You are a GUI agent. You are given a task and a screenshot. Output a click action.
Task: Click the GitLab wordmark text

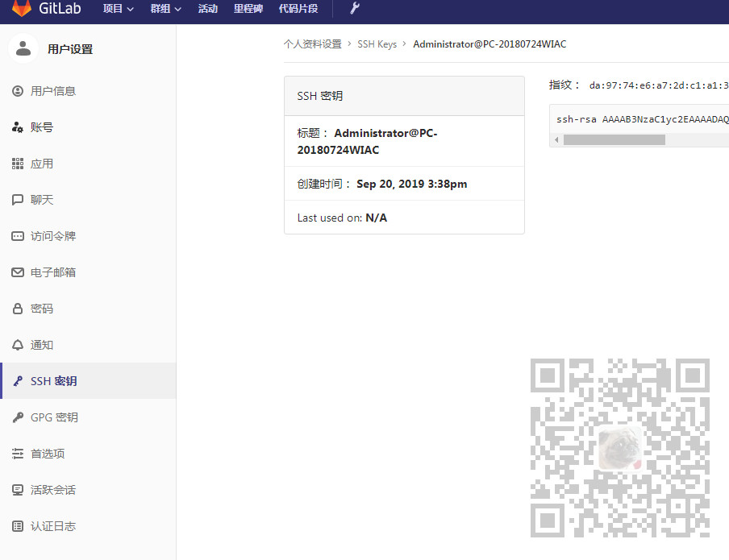pyautogui.click(x=60, y=8)
